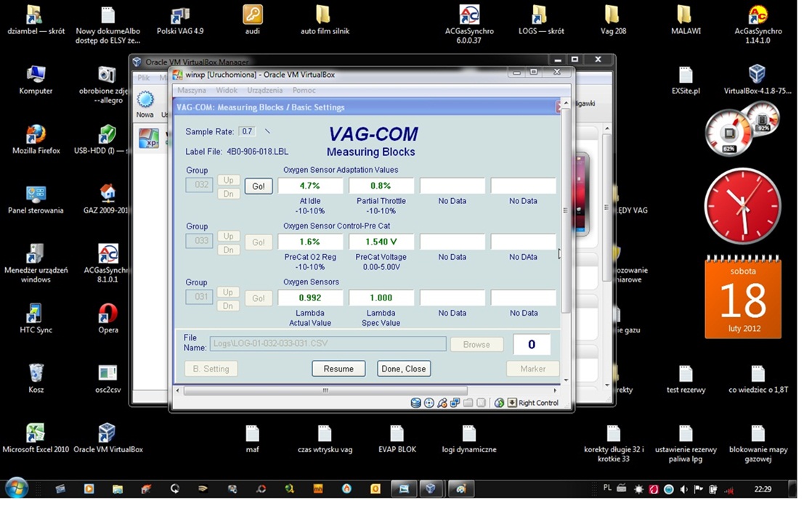Click Up stepper for group 033
This screenshot has width=812, height=508.
(x=228, y=236)
